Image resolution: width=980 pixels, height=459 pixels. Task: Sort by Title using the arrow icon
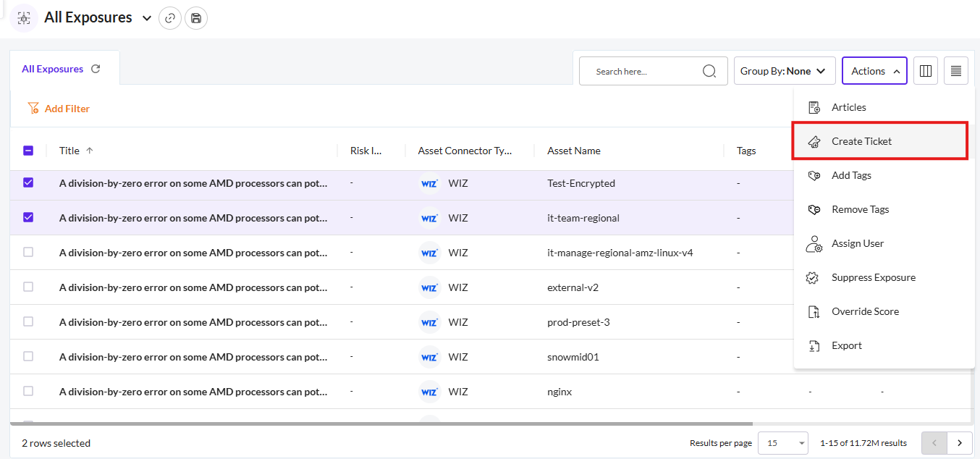(x=90, y=151)
